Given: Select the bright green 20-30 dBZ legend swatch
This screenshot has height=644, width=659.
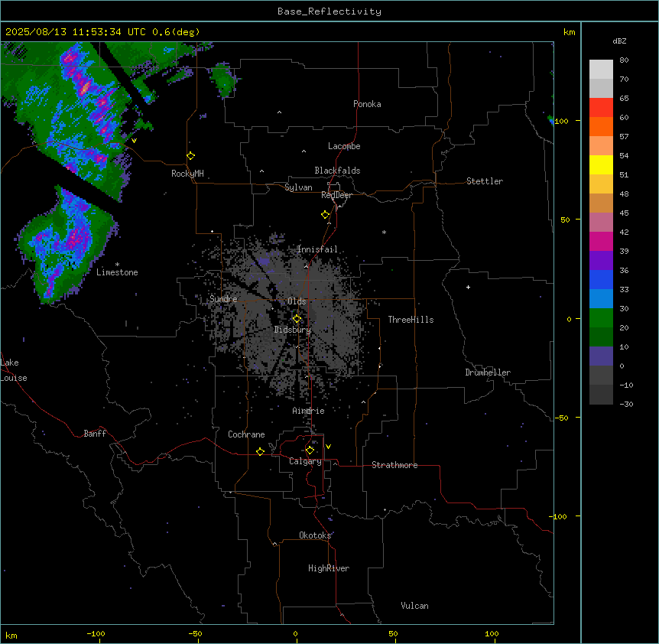Looking at the screenshot, I should [x=601, y=318].
